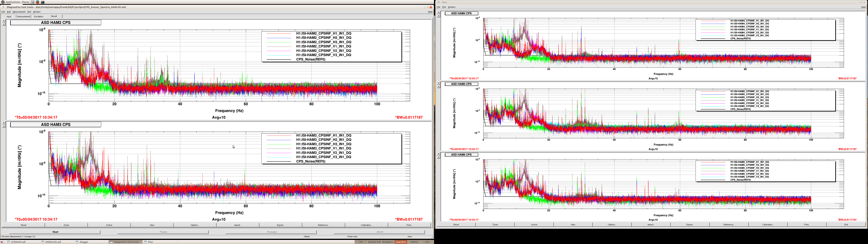
Task: Open the Measurement menu in the menu bar
Action: [19, 12]
